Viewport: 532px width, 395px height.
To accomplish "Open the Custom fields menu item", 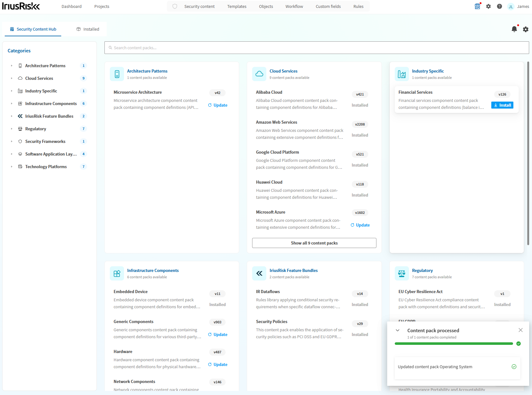I will pyautogui.click(x=328, y=6).
